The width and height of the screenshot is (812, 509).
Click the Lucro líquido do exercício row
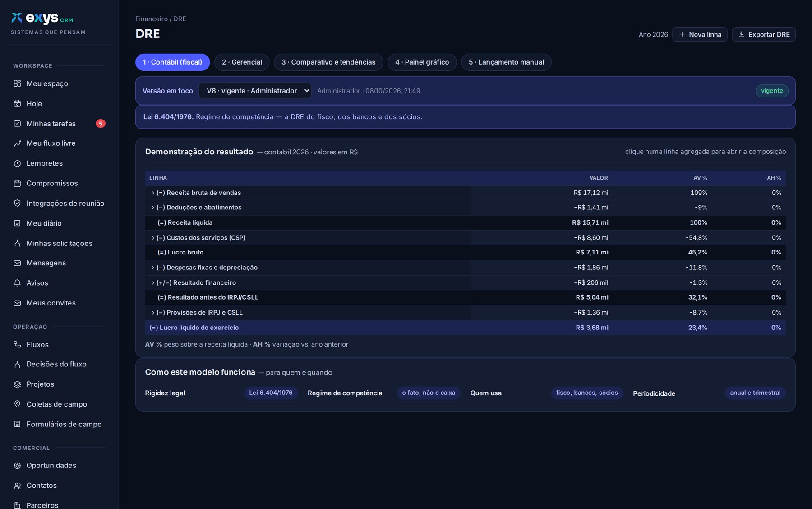[465, 328]
